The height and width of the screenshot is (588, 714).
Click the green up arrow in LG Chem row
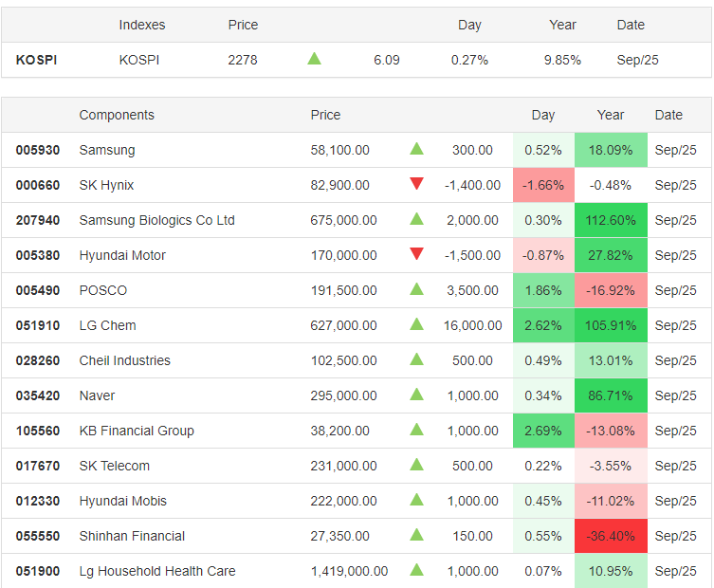[416, 324]
